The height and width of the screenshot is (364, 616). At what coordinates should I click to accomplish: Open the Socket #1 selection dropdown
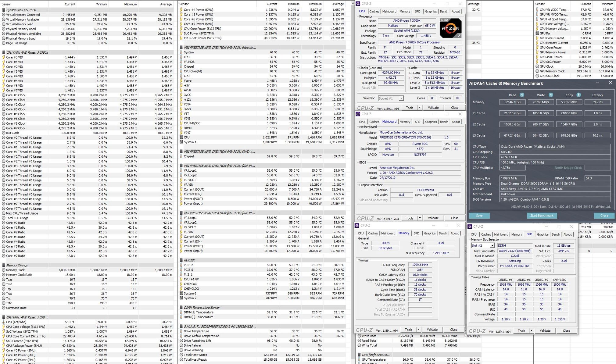(x=401, y=98)
